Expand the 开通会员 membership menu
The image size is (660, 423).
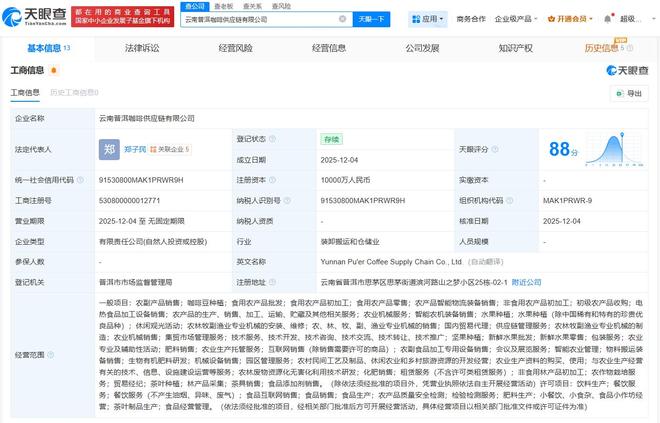point(570,19)
